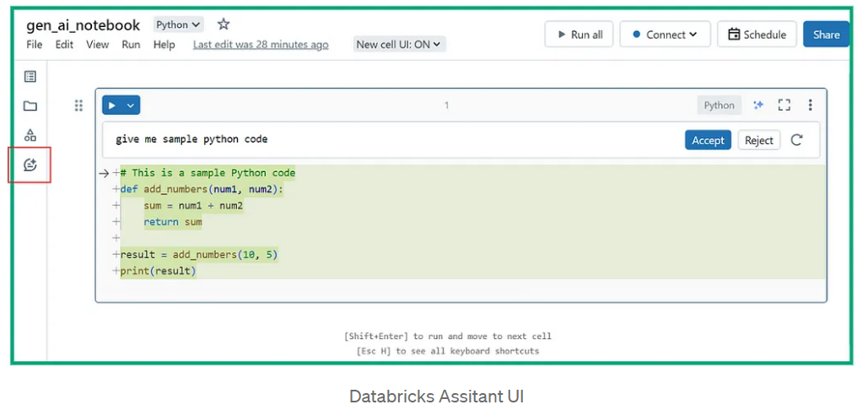868x410 pixels.
Task: Open the table of contents sidebar icon
Action: (x=30, y=77)
